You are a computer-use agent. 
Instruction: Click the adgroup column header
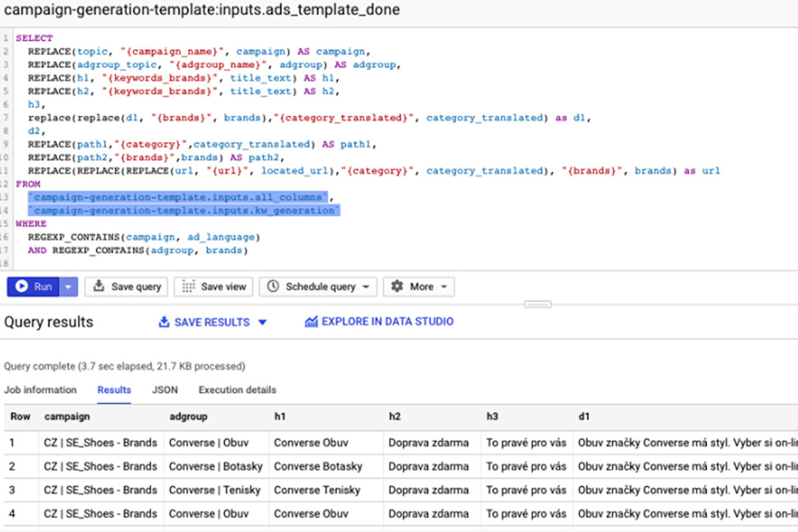pyautogui.click(x=188, y=417)
